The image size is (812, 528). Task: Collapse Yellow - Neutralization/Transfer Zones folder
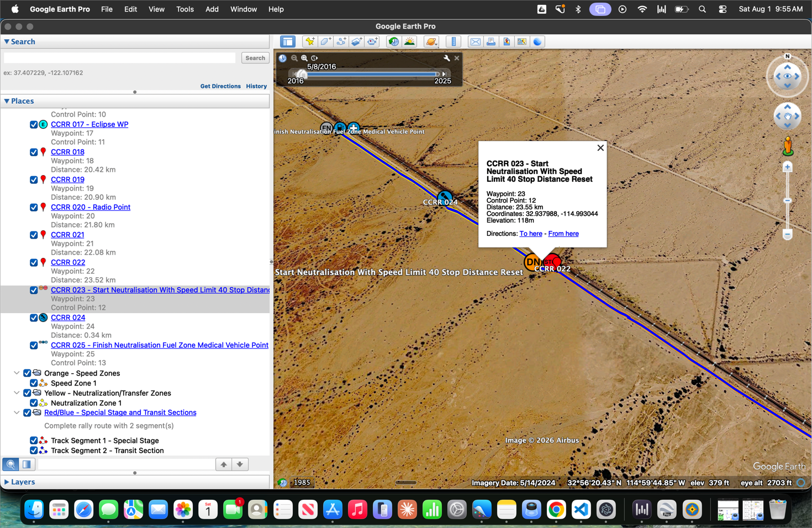[x=17, y=393]
